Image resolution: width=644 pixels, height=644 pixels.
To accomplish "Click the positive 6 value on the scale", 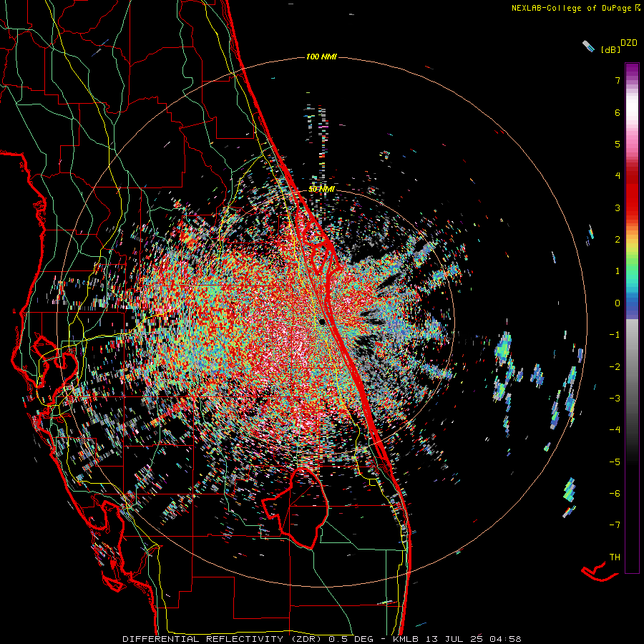I will (x=618, y=112).
